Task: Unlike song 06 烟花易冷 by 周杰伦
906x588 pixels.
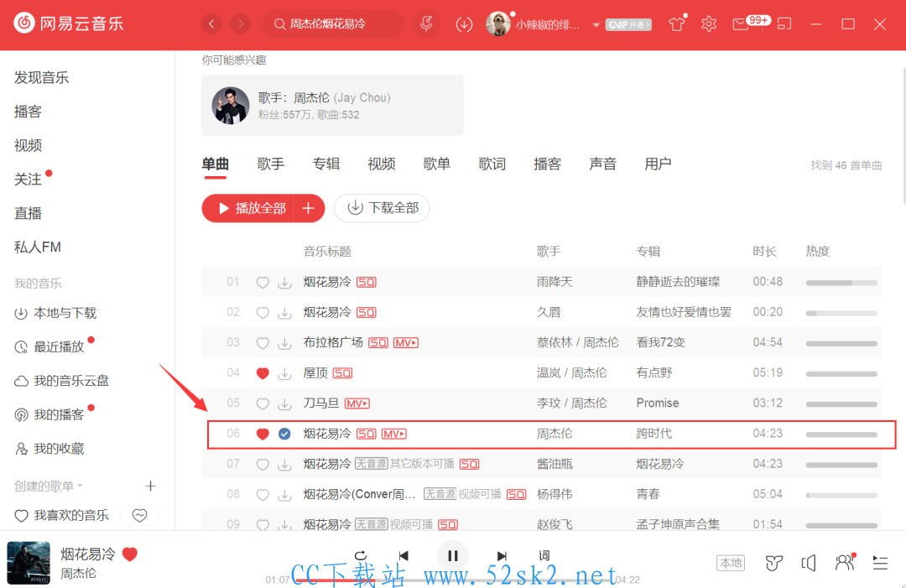Action: point(263,434)
